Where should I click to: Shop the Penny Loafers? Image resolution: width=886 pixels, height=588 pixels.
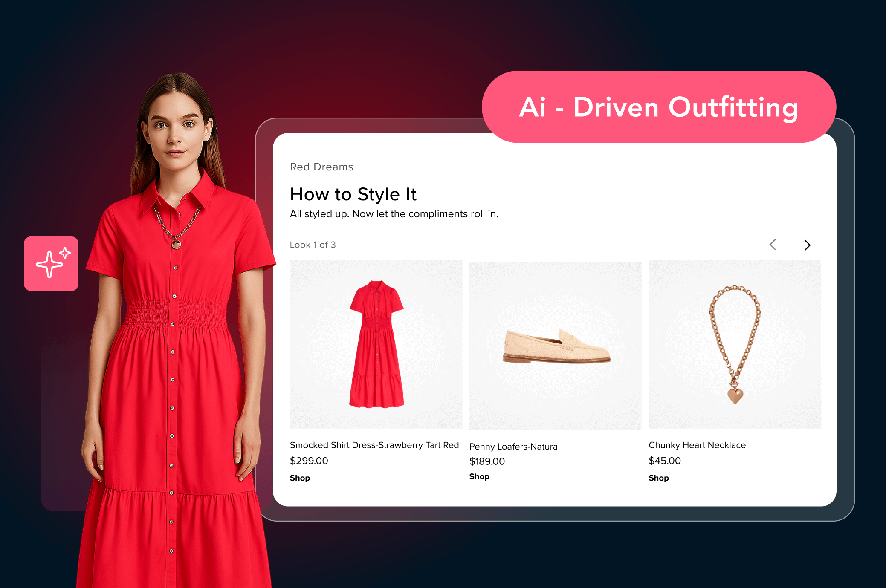click(x=479, y=476)
